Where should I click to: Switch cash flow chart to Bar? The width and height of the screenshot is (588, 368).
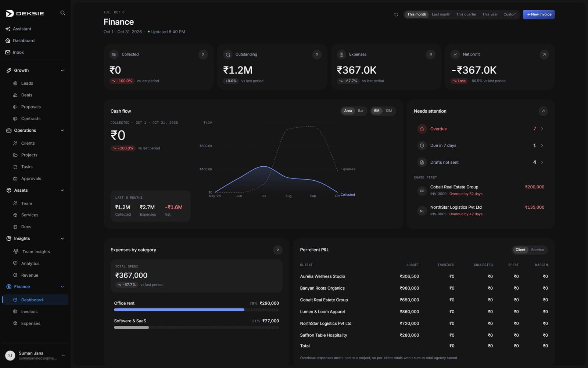361,111
